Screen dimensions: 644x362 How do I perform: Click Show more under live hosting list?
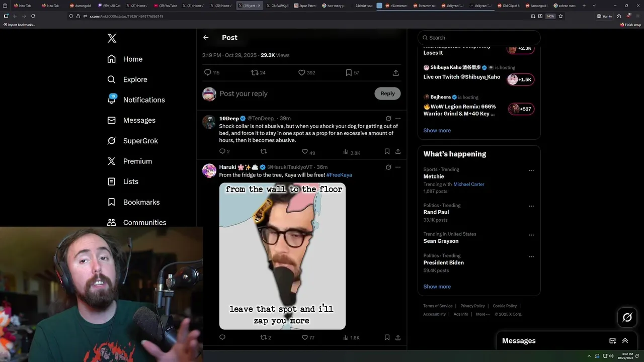[437, 130]
